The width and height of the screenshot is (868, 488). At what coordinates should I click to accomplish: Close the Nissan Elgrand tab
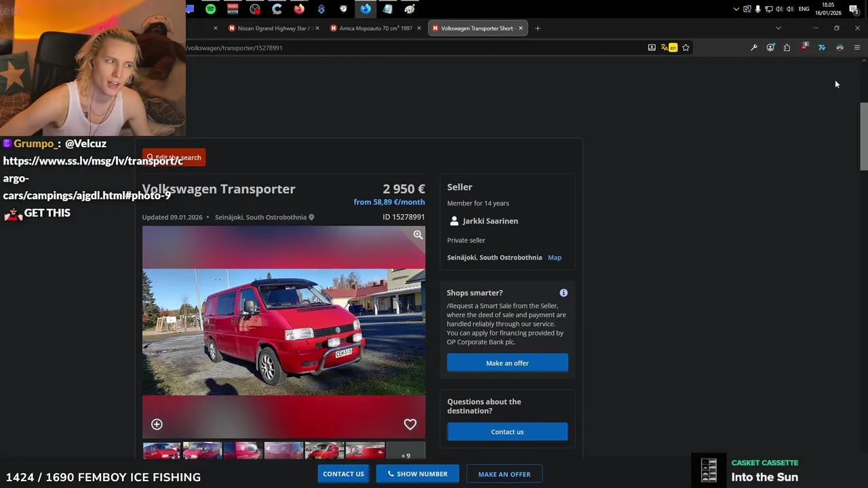317,28
